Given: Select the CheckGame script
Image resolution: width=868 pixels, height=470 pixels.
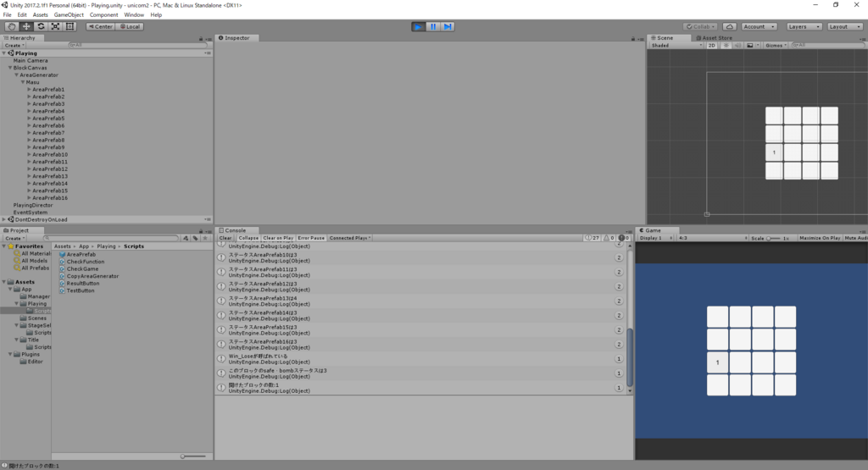Looking at the screenshot, I should point(79,268).
